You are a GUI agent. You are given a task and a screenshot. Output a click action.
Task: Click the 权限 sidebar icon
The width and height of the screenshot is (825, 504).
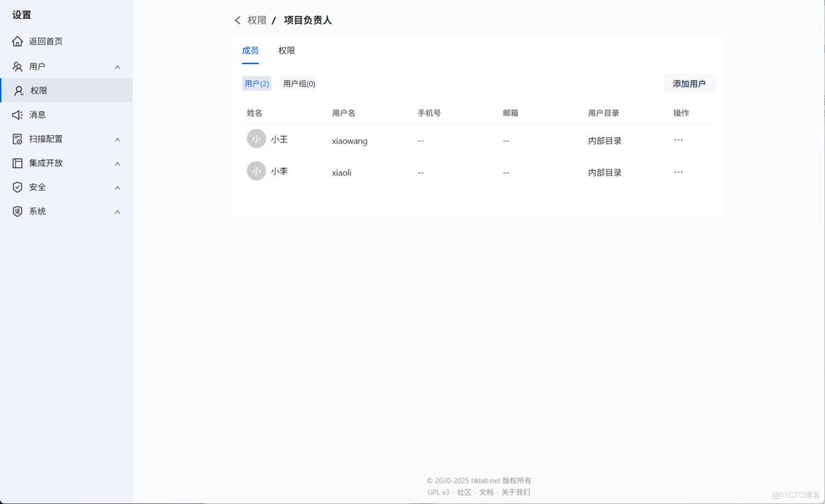pos(17,90)
